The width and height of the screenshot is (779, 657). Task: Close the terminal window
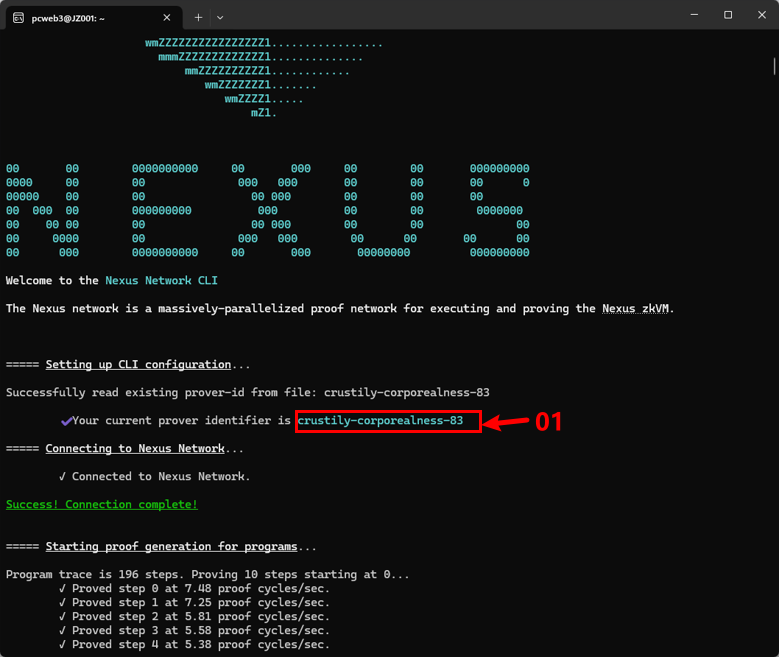[762, 15]
